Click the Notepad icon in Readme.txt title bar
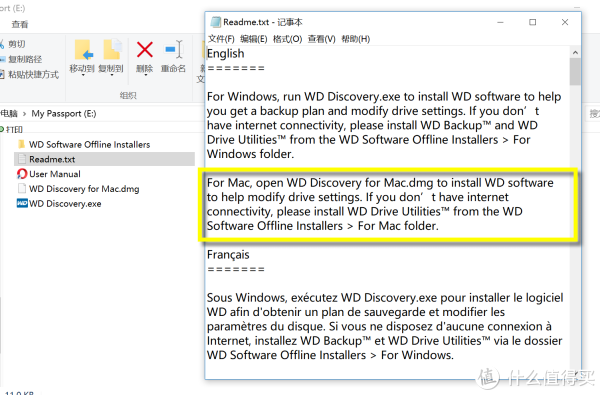Viewport: 600px width, 395px height. point(216,22)
